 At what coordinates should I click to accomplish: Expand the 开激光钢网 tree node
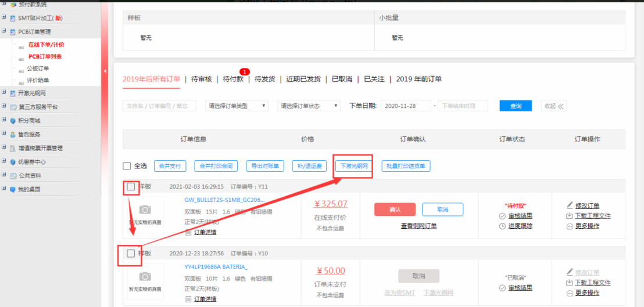4,93
